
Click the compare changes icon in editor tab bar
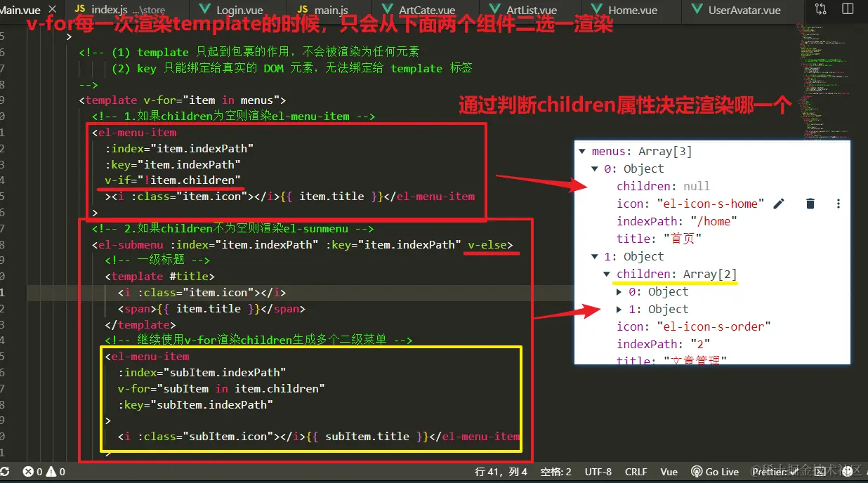(821, 10)
